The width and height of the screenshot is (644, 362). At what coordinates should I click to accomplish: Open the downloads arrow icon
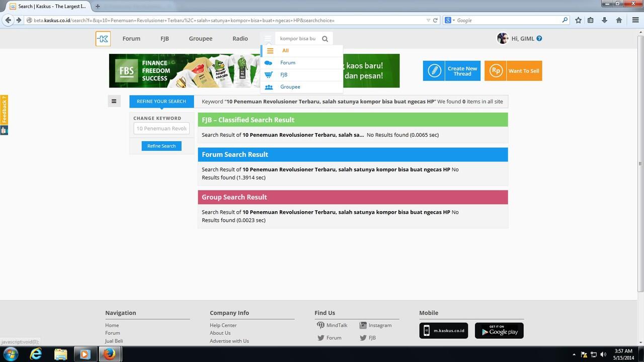(605, 20)
